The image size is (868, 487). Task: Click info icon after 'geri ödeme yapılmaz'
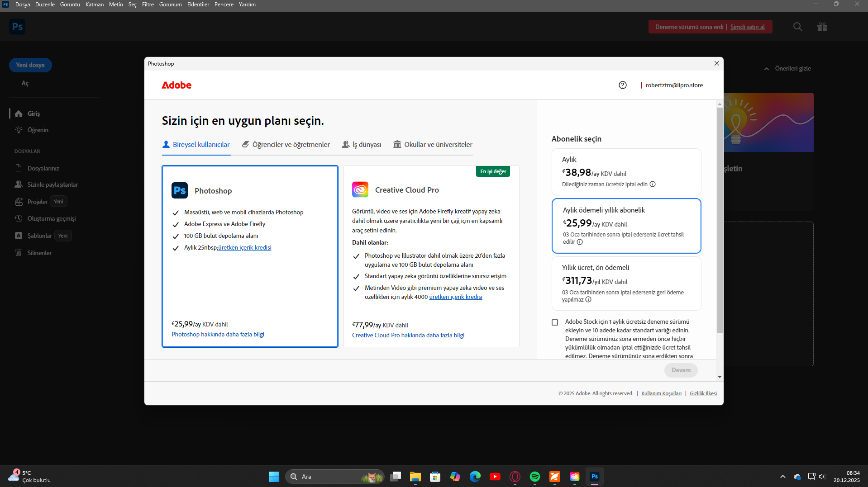(x=588, y=299)
